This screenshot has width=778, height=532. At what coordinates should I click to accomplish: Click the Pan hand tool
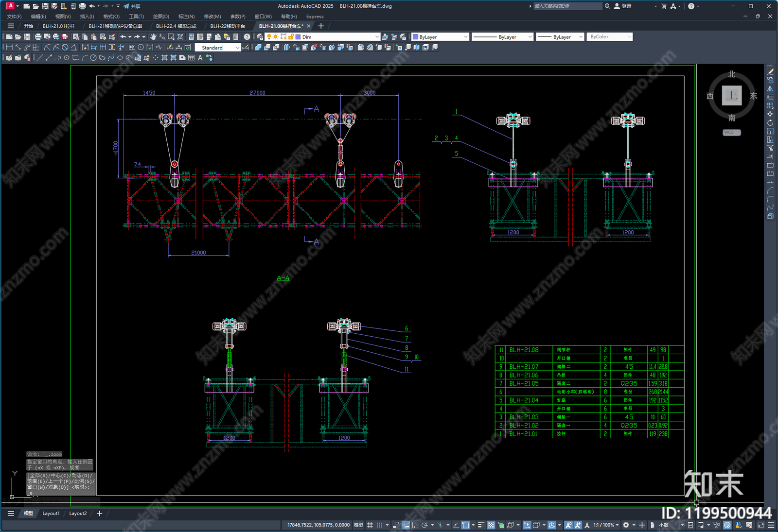click(153, 37)
